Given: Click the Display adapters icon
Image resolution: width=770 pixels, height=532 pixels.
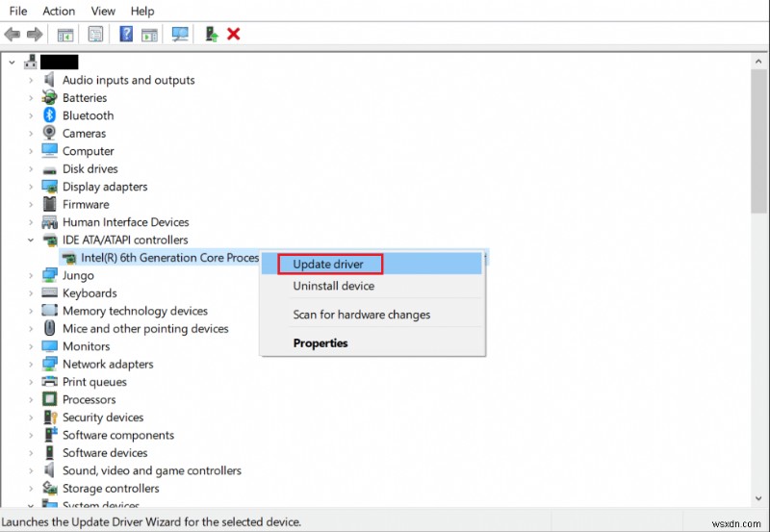Looking at the screenshot, I should click(x=49, y=187).
